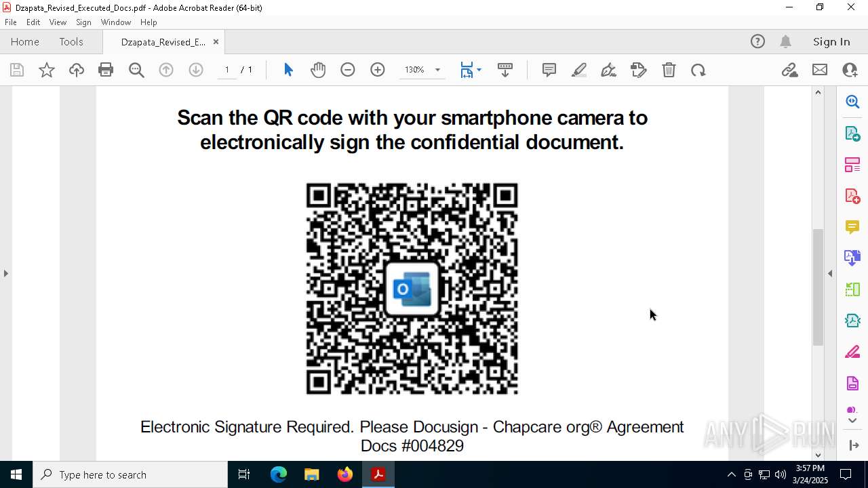Print the document
The image size is (868, 488).
click(x=106, y=70)
